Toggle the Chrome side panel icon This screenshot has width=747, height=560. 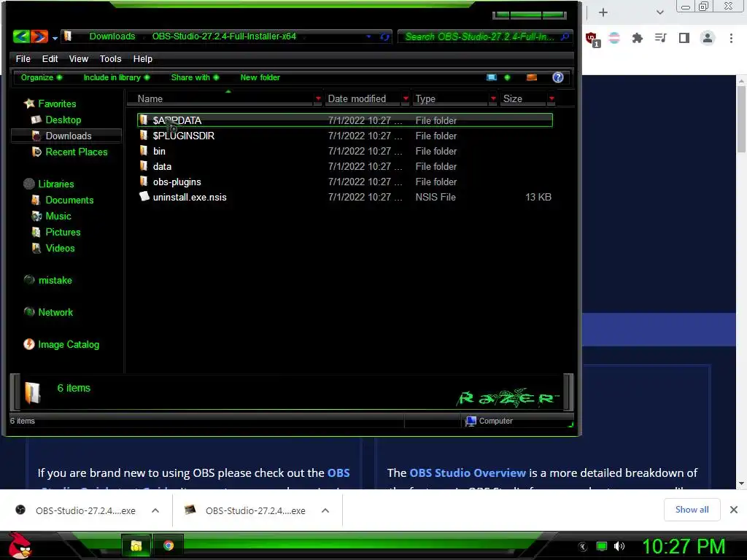click(x=684, y=38)
